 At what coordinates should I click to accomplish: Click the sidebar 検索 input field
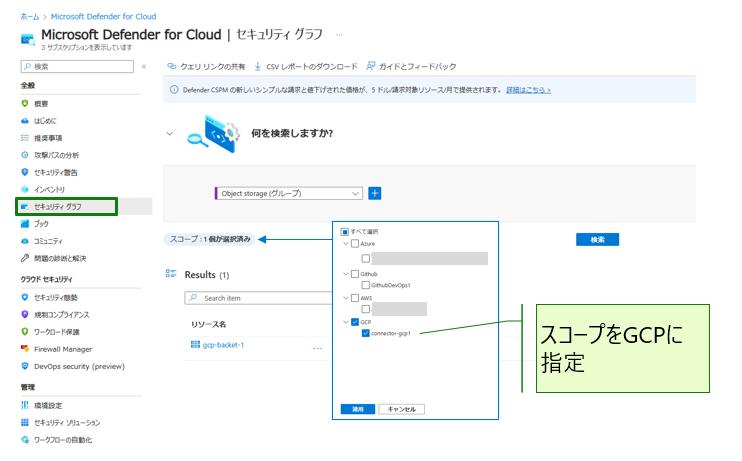(77, 66)
